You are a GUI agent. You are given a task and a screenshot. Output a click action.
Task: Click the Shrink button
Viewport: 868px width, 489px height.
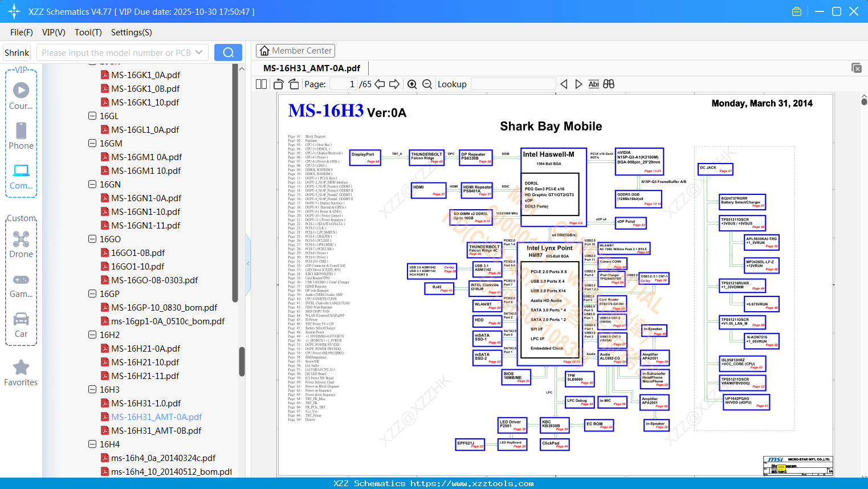coord(17,52)
